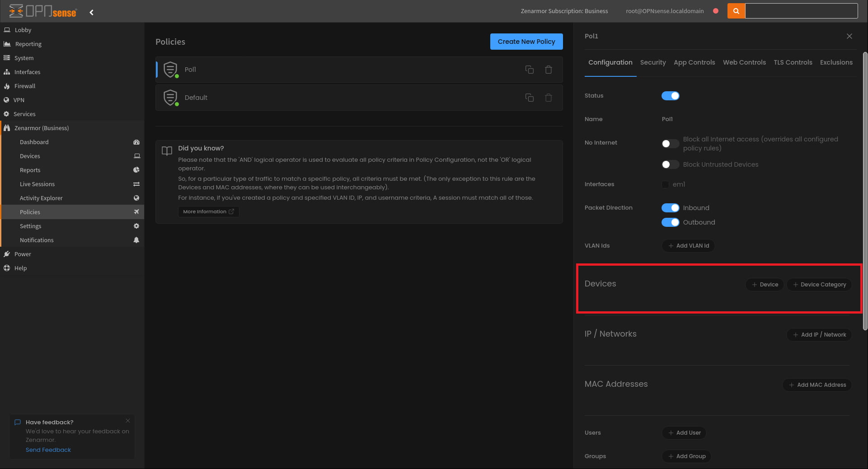Switch to the Security tab
Image resolution: width=868 pixels, height=469 pixels.
[x=653, y=62]
